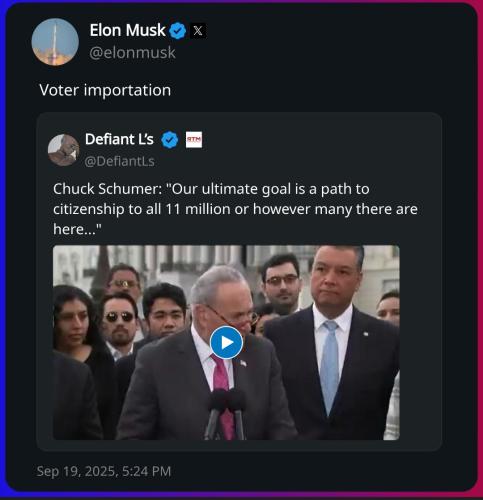Image resolution: width=483 pixels, height=500 pixels.
Task: Click the blue play button on the video
Action: pyautogui.click(x=226, y=342)
